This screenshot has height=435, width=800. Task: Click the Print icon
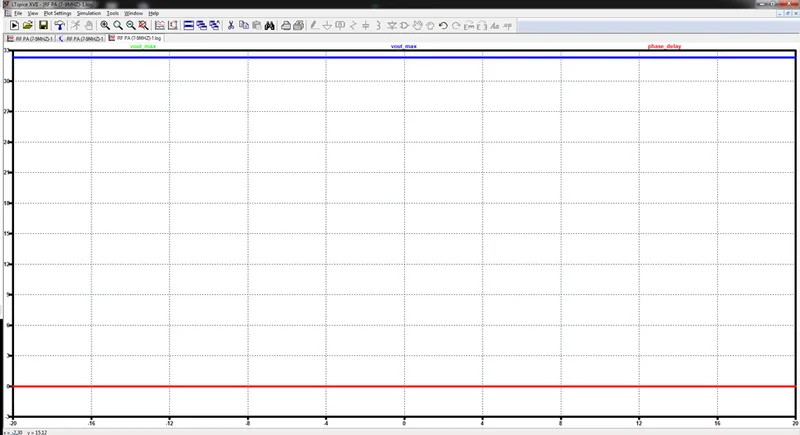[298, 25]
